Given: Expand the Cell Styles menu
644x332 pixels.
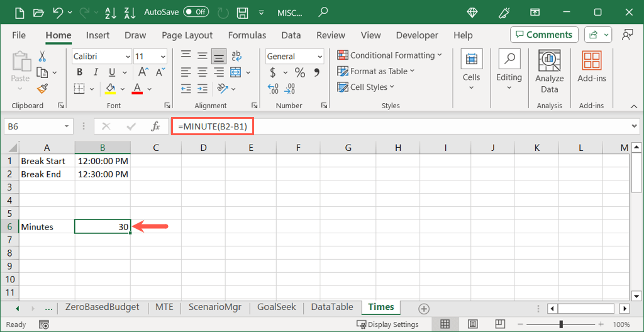Looking at the screenshot, I should (x=365, y=87).
